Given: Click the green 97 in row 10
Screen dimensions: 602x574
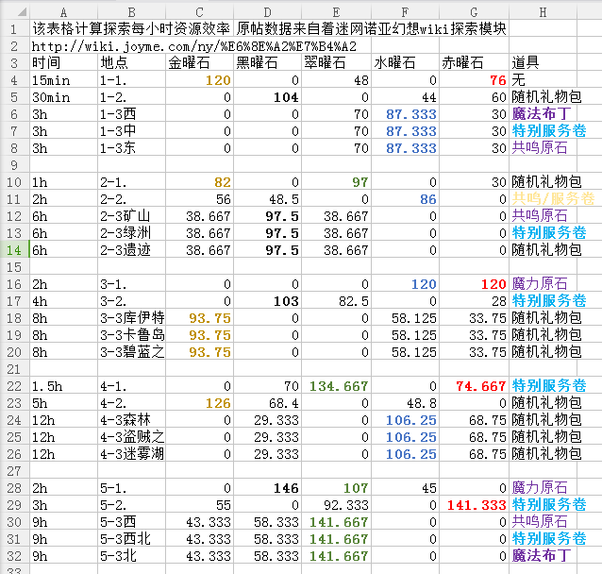Looking at the screenshot, I should point(360,182).
